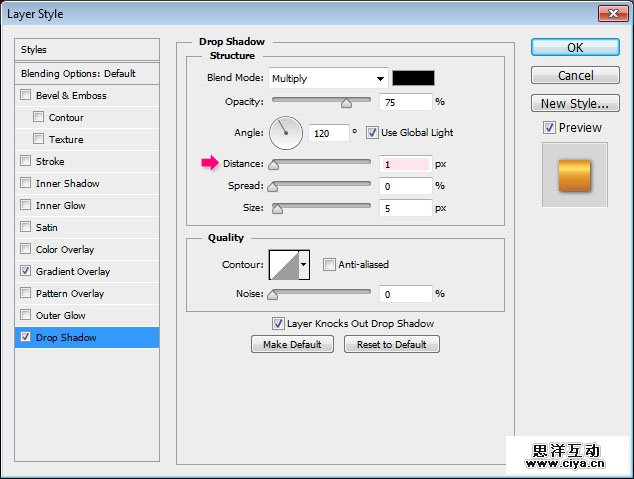Enable the Bevel & Emboss checkbox
Viewport: 634px width, 479px height.
(x=25, y=96)
